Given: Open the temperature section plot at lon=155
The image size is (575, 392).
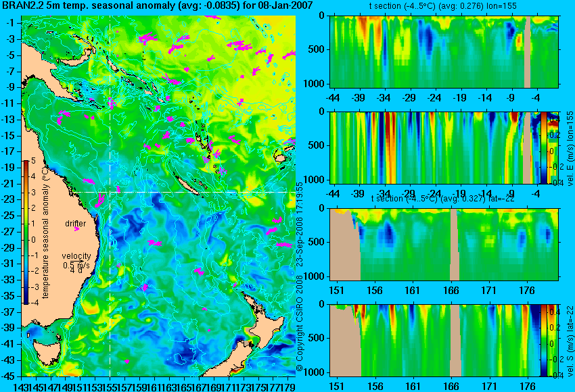Looking at the screenshot, I should click(x=444, y=51).
